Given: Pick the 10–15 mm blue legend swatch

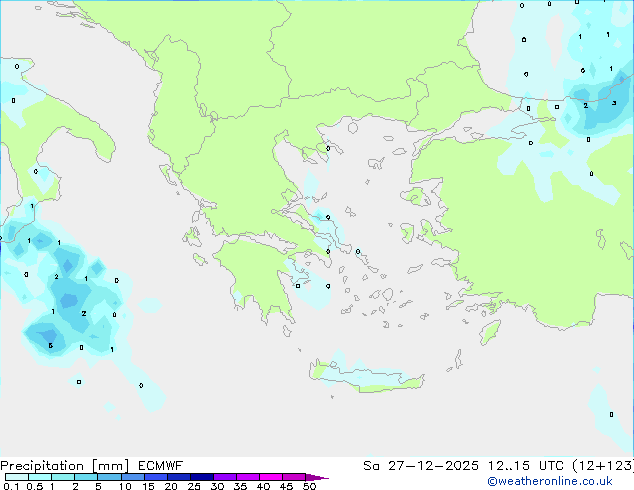Looking at the screenshot, I should tap(132, 477).
